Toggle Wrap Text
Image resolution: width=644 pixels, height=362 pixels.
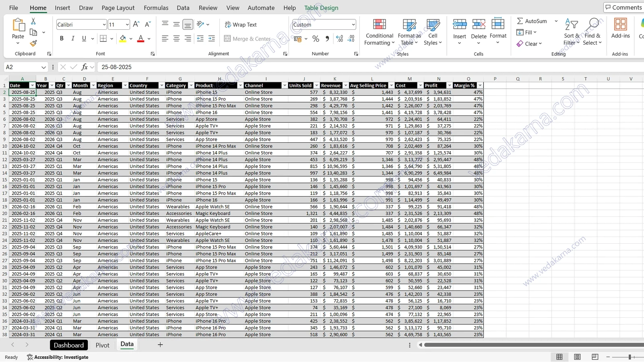click(x=240, y=25)
